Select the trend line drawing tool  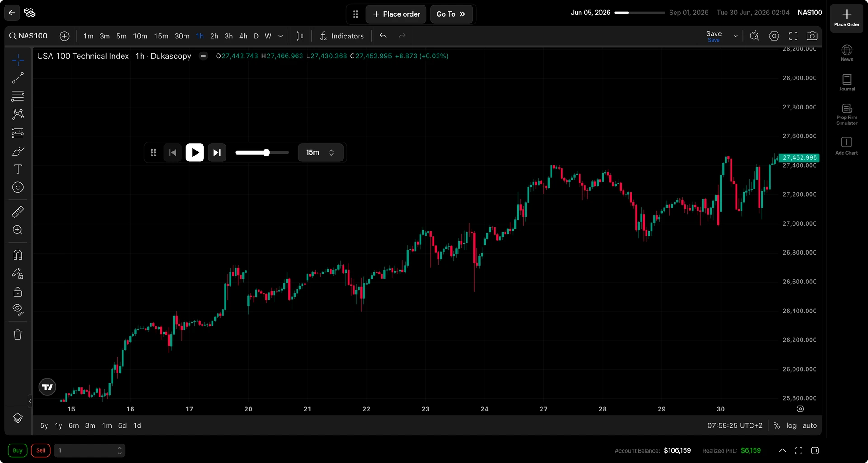(18, 78)
